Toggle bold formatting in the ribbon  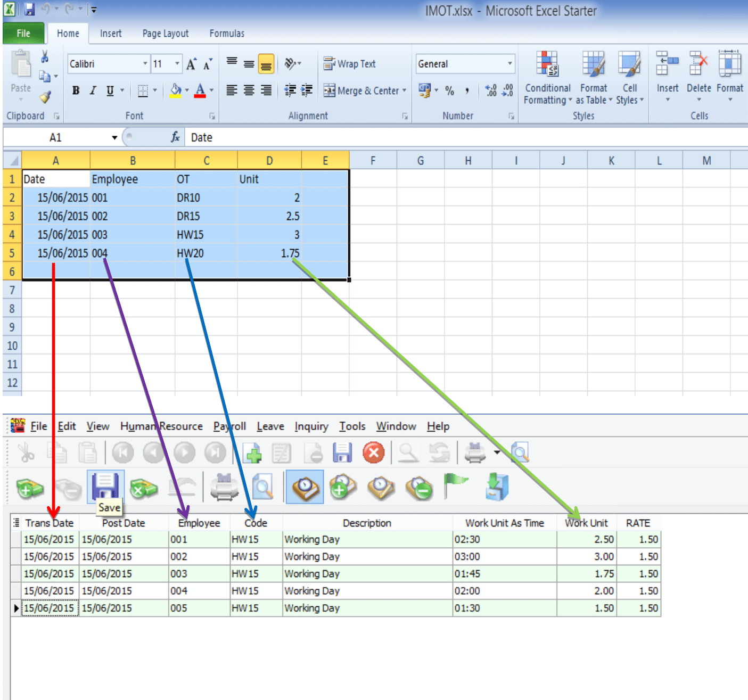point(75,90)
